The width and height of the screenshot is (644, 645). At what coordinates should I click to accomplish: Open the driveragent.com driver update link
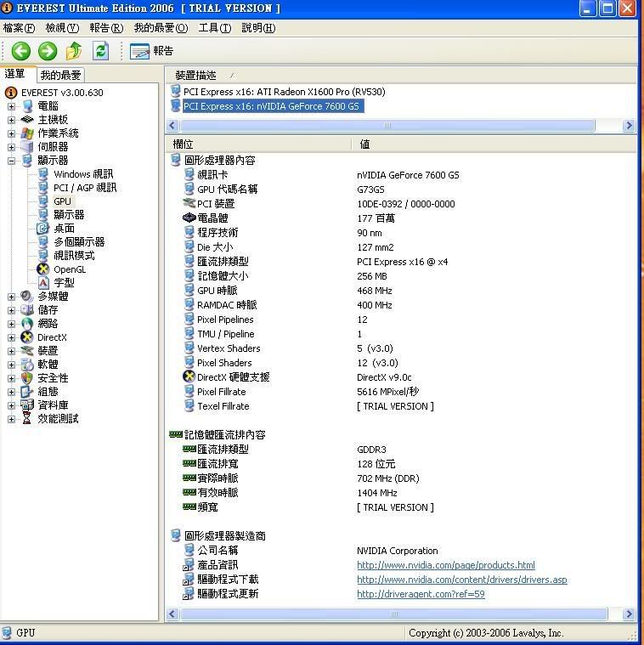pyautogui.click(x=421, y=594)
